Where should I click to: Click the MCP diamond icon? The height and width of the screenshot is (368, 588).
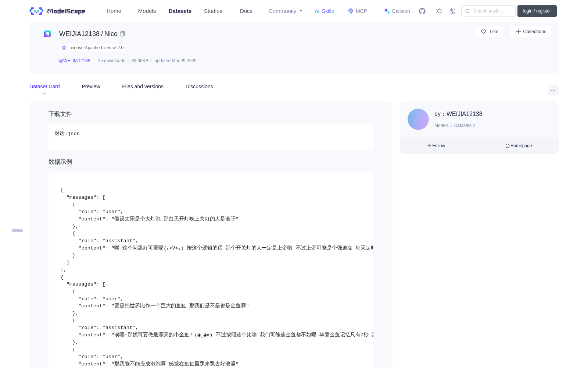[351, 11]
